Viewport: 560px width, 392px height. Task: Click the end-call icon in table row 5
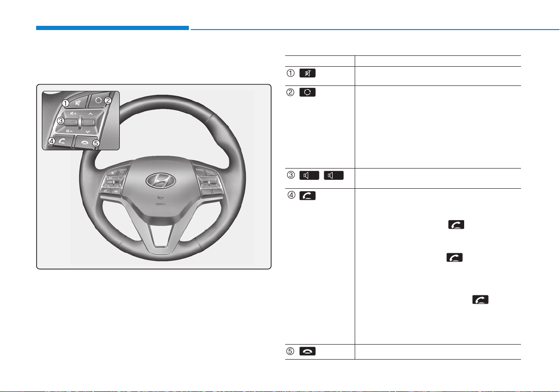point(307,351)
